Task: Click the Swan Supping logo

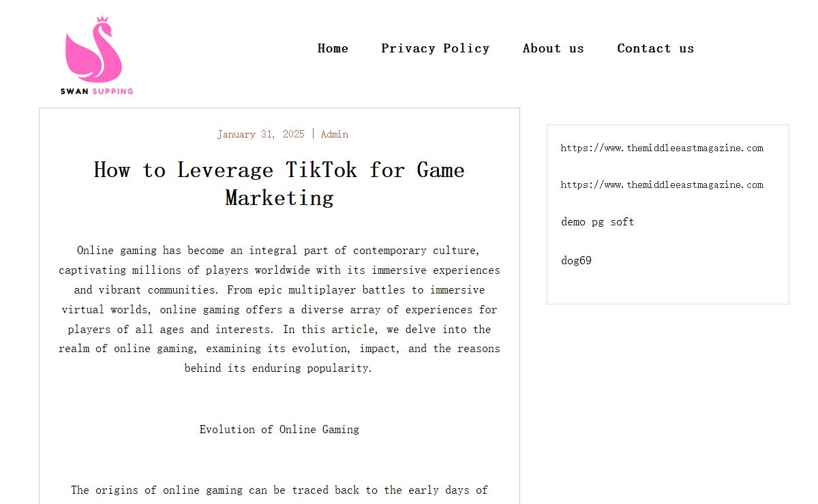Action: pos(96,55)
